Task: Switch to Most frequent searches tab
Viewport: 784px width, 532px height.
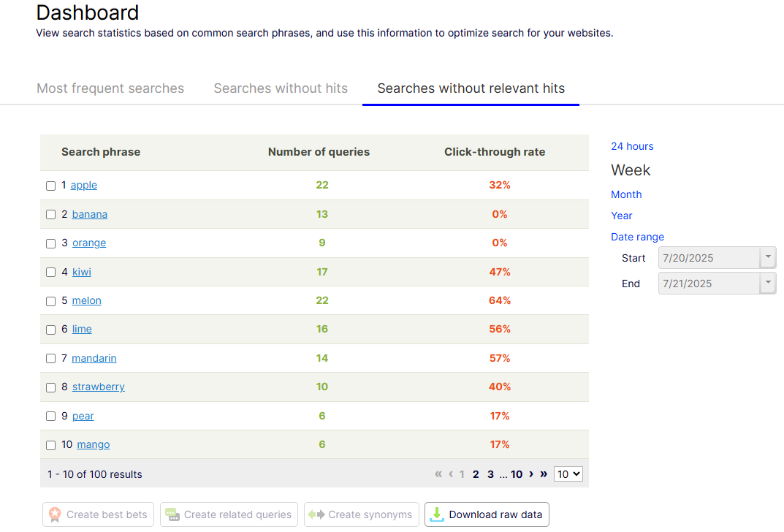Action: tap(110, 88)
